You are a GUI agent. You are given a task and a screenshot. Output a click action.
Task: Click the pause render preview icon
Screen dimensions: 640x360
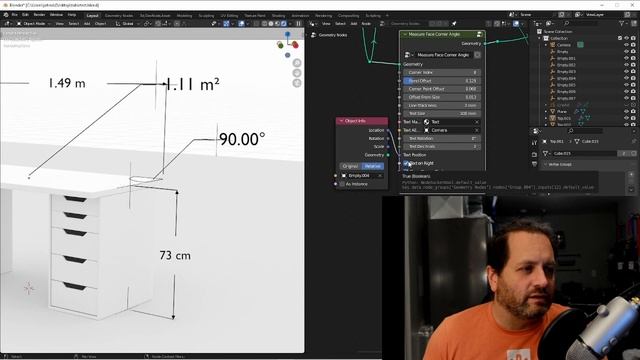298,24
